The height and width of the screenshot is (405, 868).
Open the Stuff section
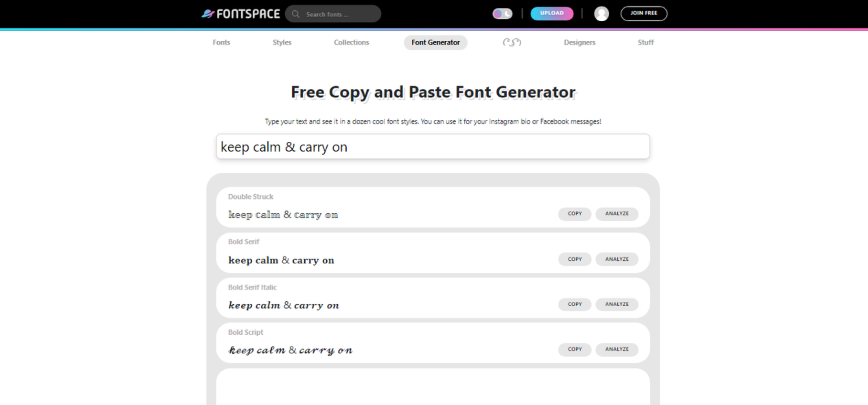(646, 42)
